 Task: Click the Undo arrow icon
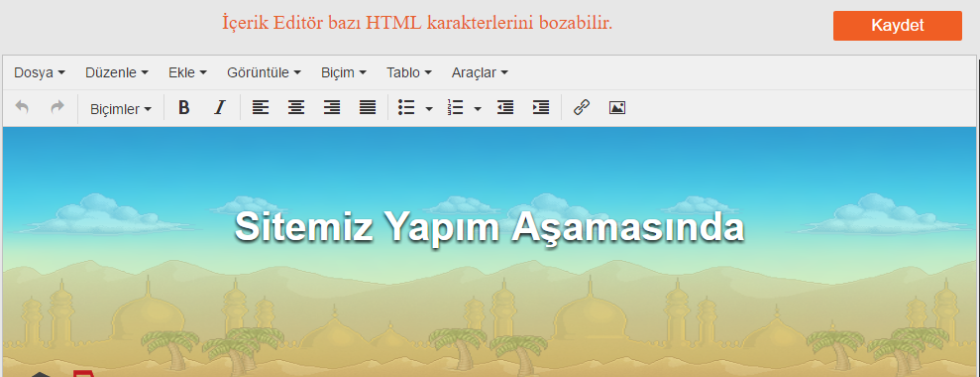pos(22,108)
